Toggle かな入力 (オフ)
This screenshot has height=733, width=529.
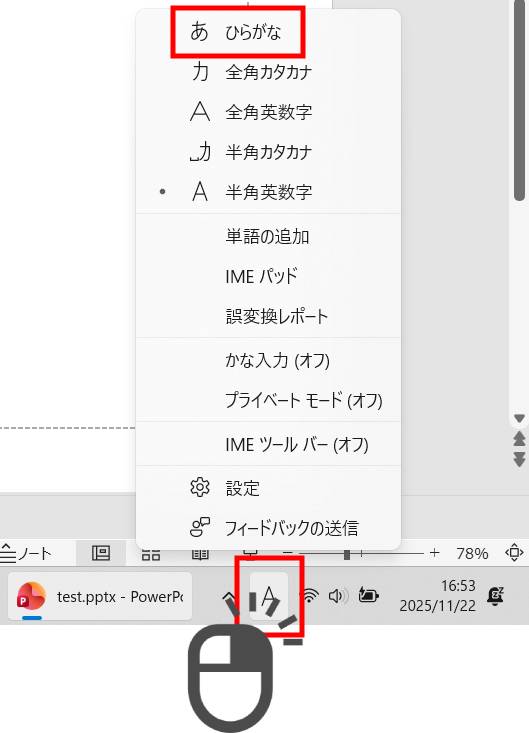[268, 360]
